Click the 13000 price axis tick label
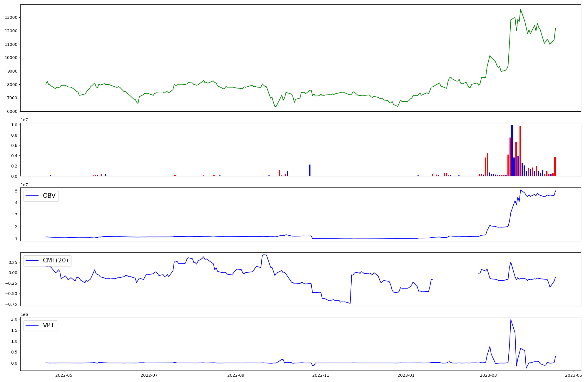This screenshot has height=382, width=588. 11,17
